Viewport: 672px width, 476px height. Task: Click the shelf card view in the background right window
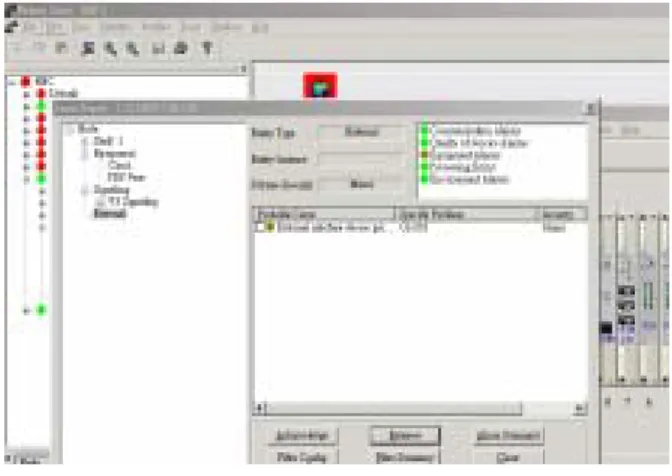tap(636, 300)
